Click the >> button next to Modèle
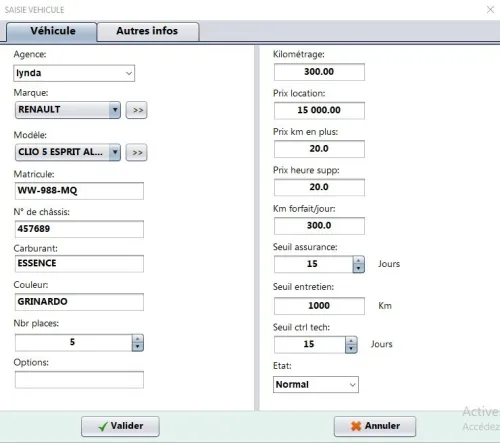Screen dimensions: 500x443 click(136, 153)
